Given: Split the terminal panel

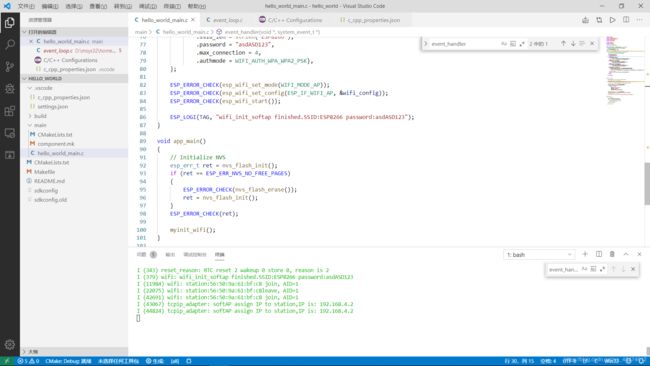Looking at the screenshot, I should pos(599,254).
